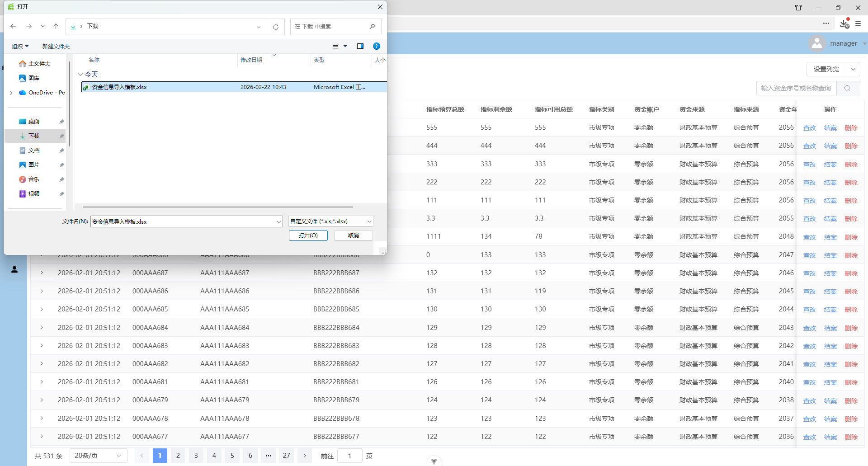Screen dimensions: 868x466
Task: Open the browser more options ellipsis
Action: [x=826, y=24]
